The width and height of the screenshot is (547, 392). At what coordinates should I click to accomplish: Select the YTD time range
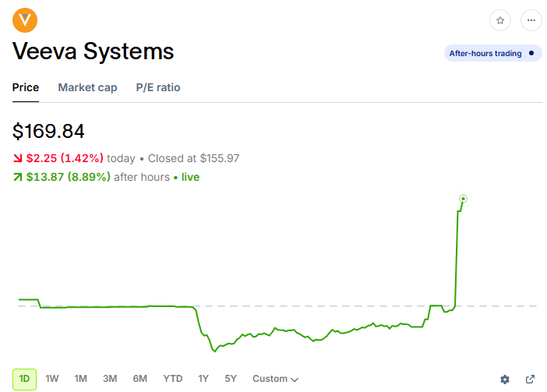tap(173, 379)
